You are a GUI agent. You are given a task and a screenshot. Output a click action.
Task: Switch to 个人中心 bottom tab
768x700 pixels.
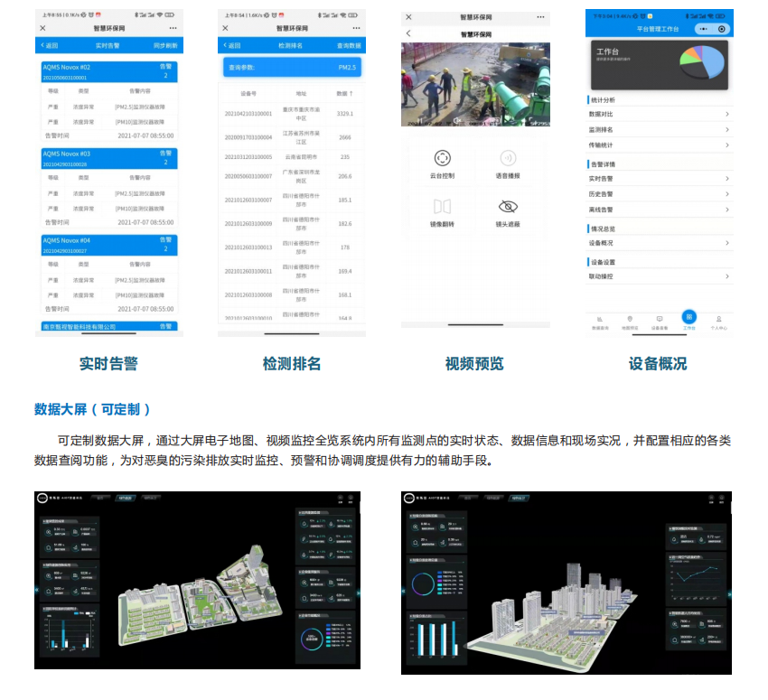pos(718,322)
